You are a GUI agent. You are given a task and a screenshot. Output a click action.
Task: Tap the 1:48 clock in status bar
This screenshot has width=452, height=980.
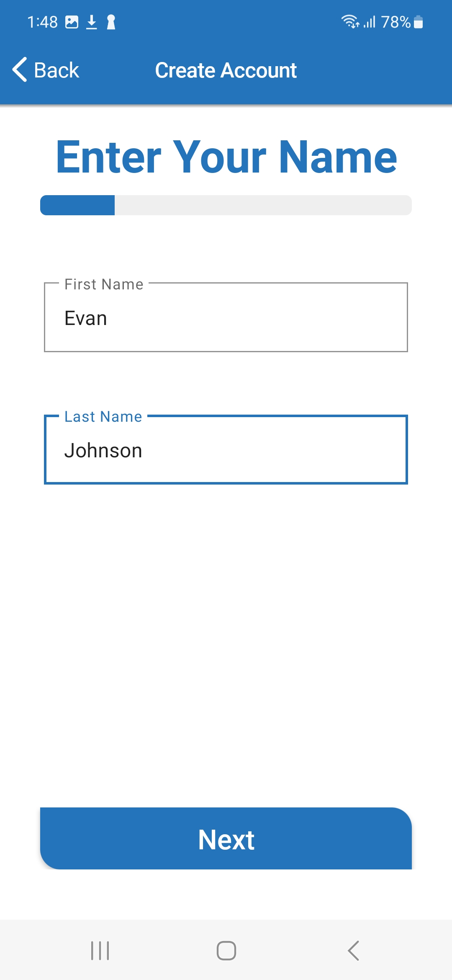pos(42,22)
